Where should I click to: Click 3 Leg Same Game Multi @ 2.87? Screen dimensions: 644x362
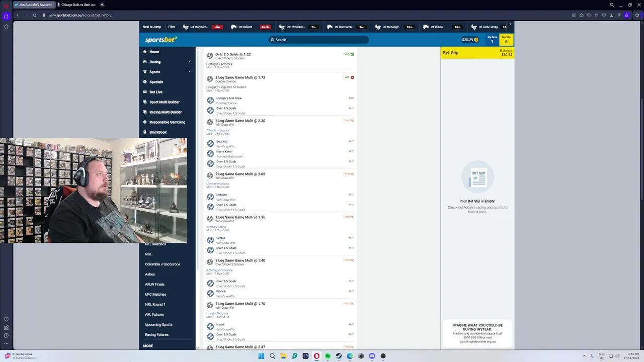pos(240,347)
